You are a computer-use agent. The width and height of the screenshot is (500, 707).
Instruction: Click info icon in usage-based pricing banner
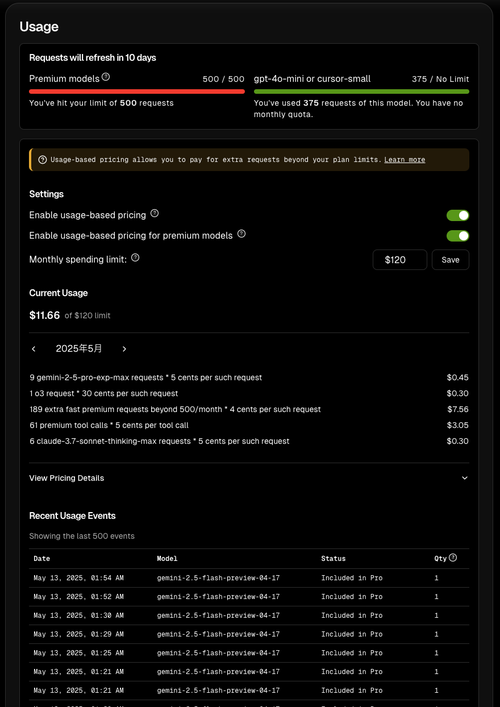(x=42, y=160)
